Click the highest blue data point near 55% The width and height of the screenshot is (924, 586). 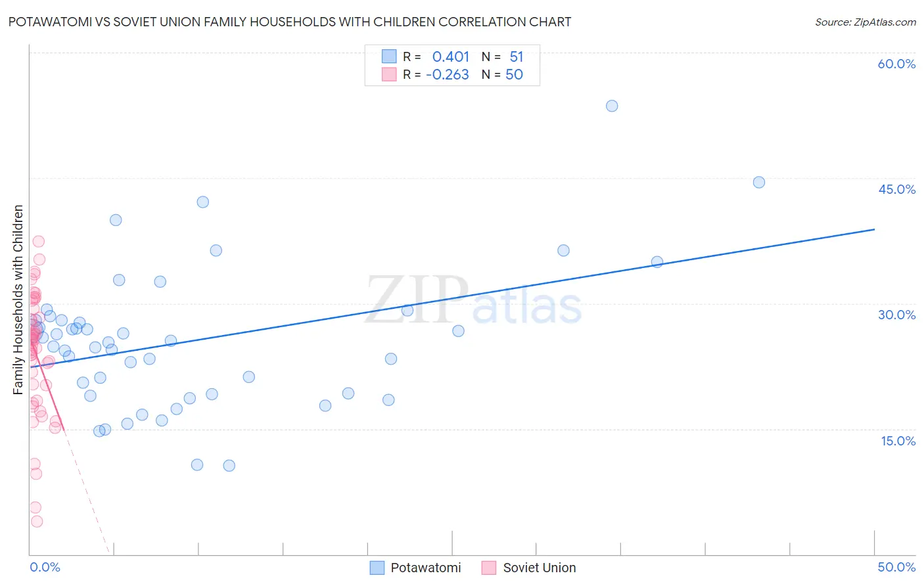click(x=612, y=106)
